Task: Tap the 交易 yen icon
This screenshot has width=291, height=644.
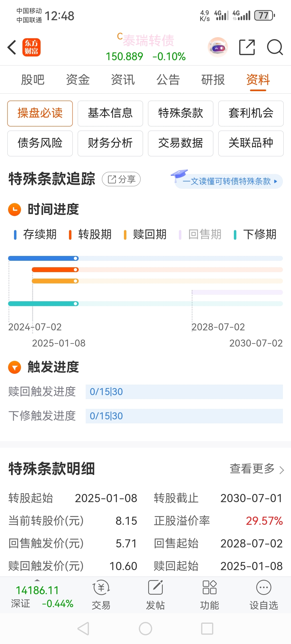Action: pos(101,588)
